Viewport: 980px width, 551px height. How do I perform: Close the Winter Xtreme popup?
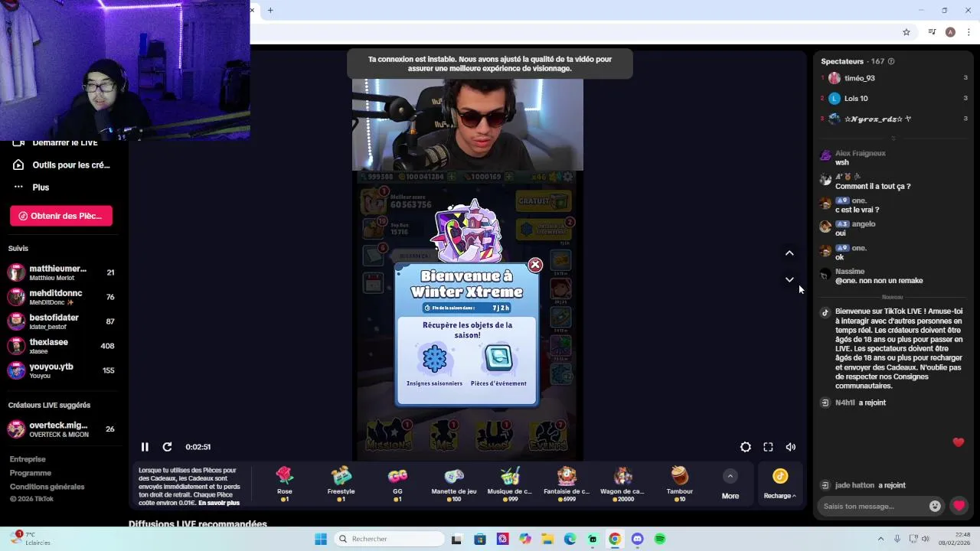(x=535, y=265)
